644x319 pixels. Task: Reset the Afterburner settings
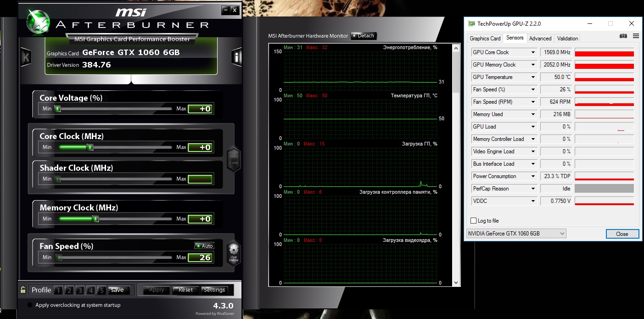tap(186, 290)
